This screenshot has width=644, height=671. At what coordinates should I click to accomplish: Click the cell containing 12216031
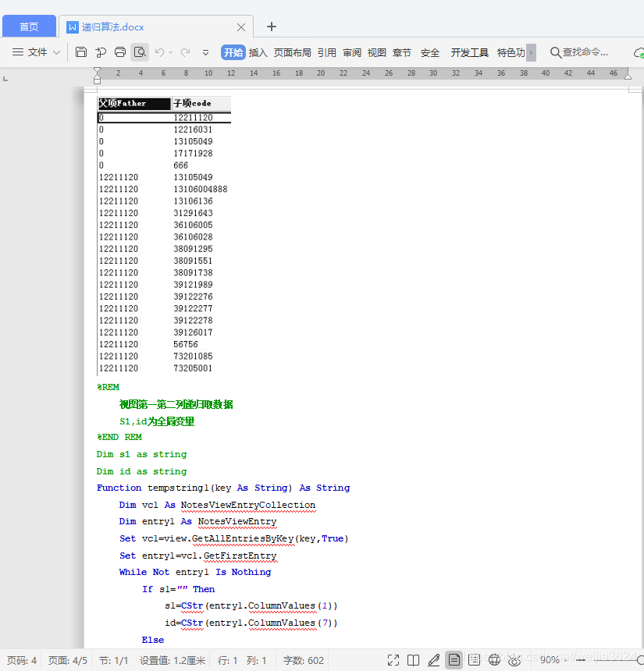(193, 130)
